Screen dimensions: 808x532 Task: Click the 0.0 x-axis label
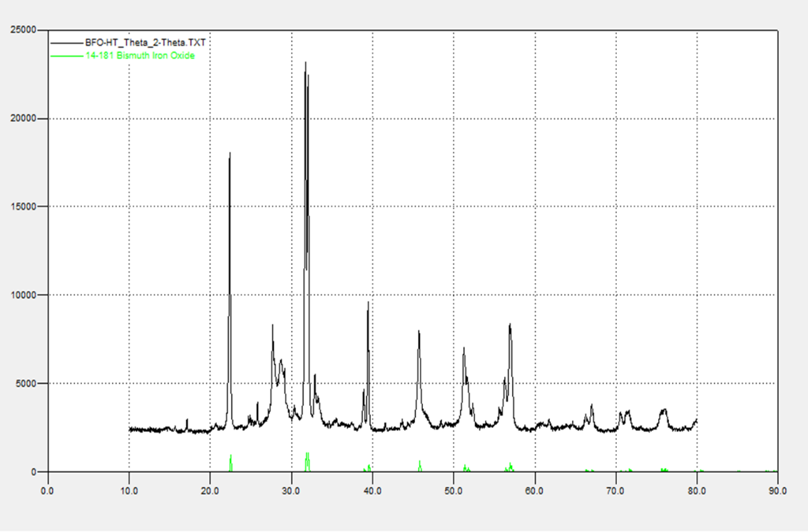(x=47, y=491)
